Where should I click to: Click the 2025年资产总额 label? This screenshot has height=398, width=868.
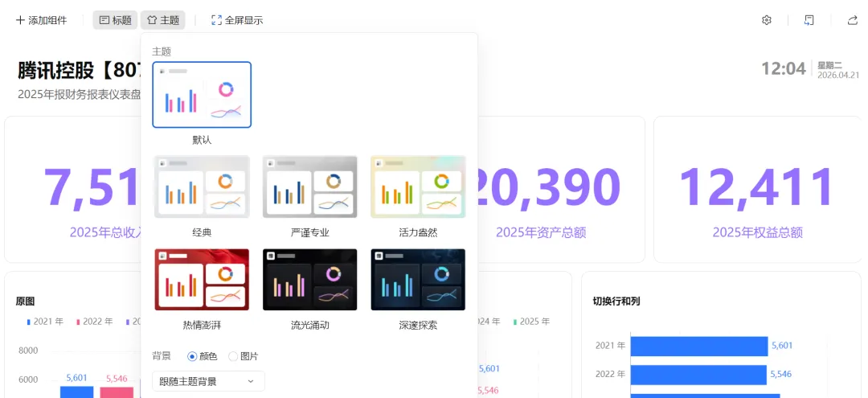click(541, 232)
